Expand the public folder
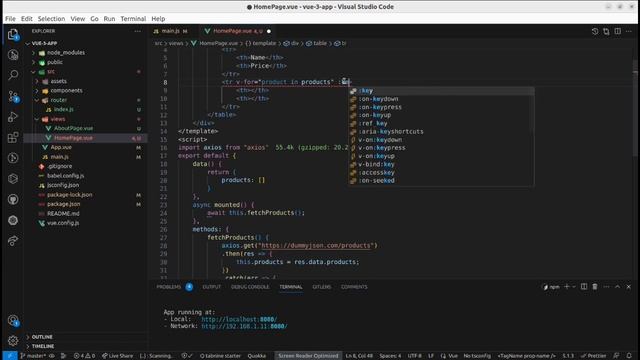Viewport: 640px width, 360px height. coord(55,62)
